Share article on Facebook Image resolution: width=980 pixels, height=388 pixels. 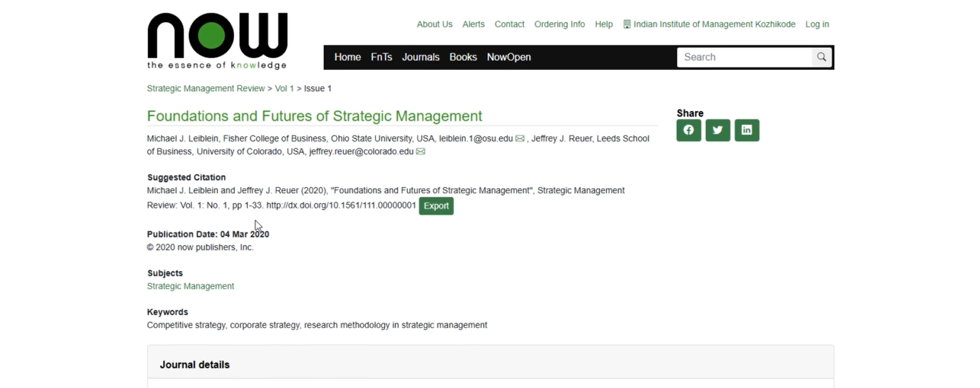coord(689,130)
